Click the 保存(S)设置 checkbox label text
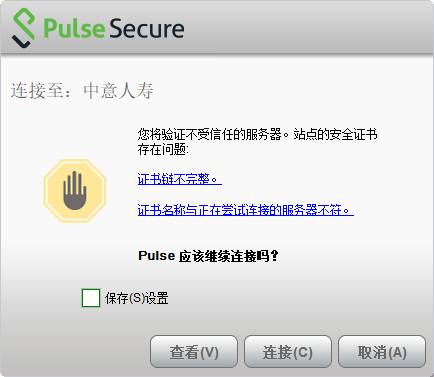 click(x=136, y=298)
